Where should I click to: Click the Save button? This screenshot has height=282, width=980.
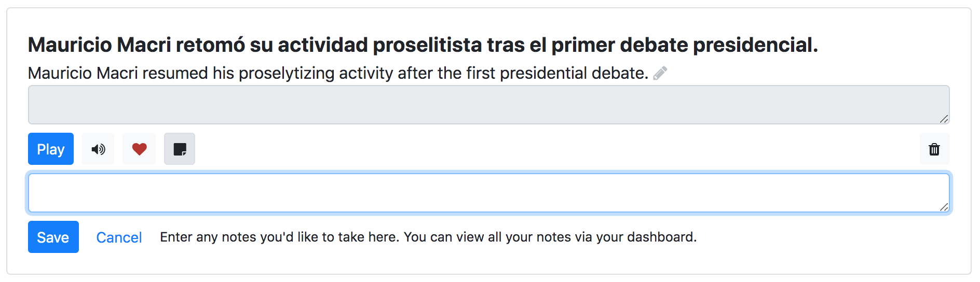click(x=53, y=237)
